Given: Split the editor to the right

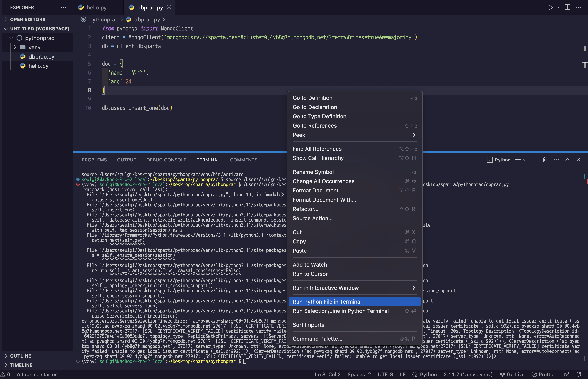Looking at the screenshot, I should coord(568,7).
